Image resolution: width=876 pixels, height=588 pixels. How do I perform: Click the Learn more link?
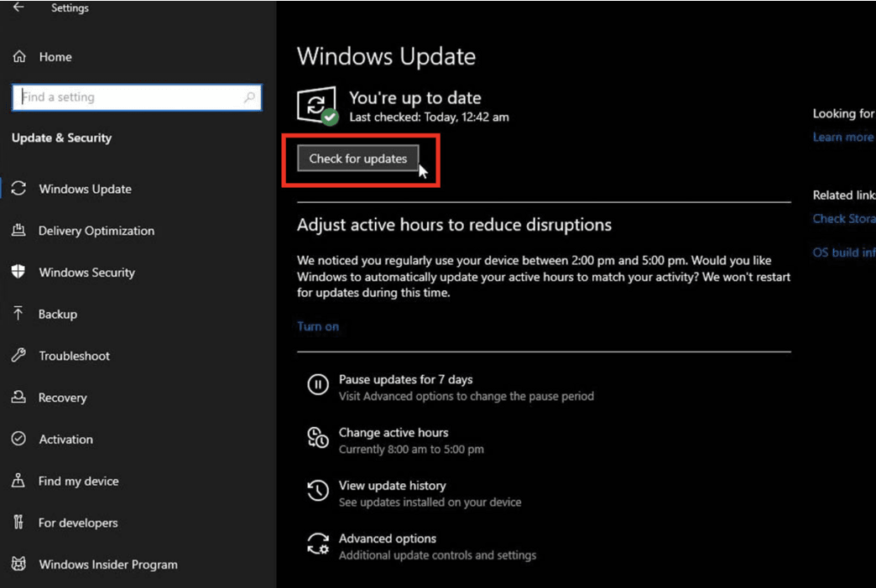click(x=842, y=138)
